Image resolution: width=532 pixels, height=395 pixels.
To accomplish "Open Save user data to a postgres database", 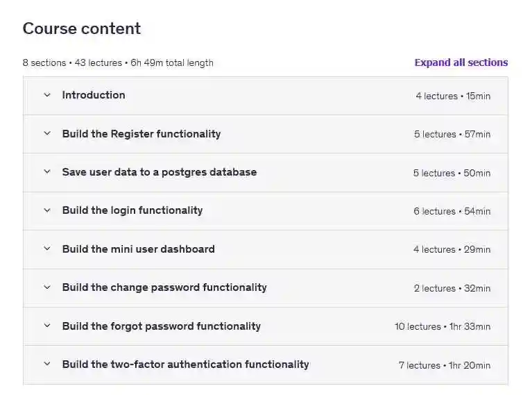I will 159,172.
